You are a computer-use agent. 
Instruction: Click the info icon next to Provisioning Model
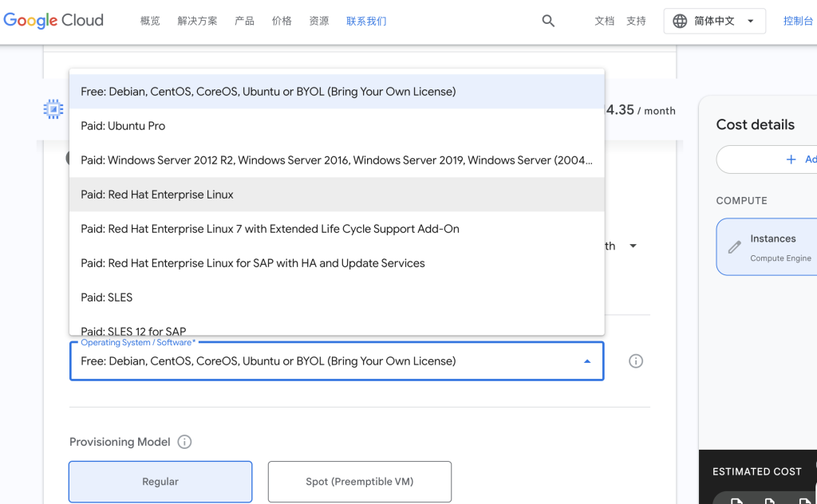[184, 442]
